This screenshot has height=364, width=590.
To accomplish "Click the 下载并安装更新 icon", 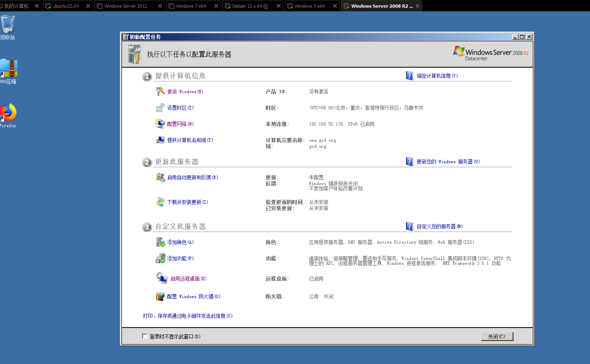I will [x=160, y=202].
